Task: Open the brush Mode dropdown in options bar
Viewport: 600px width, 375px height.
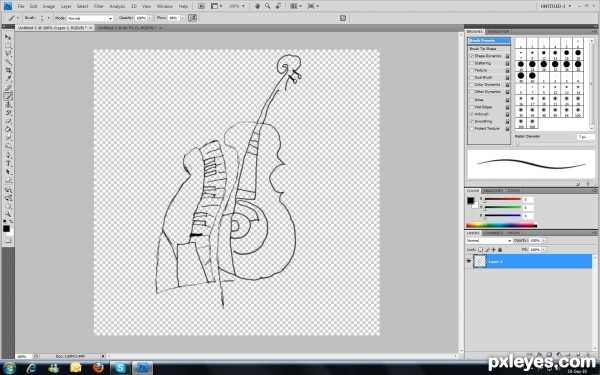Action: pos(90,18)
